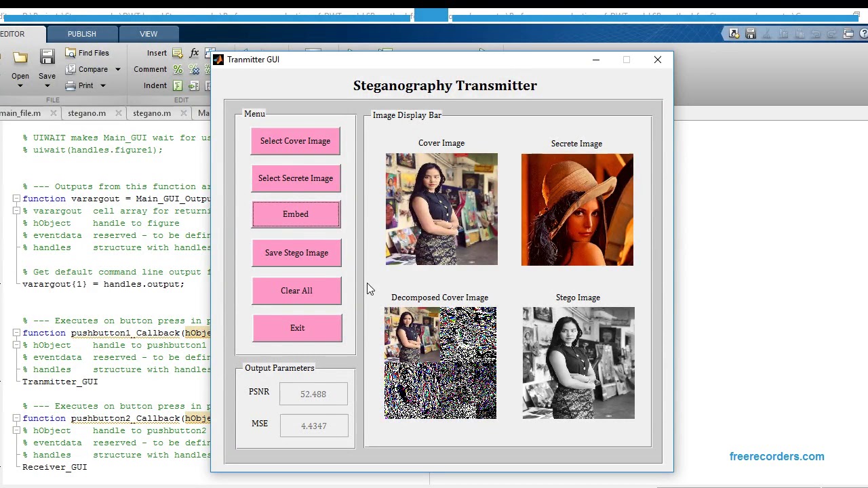The height and width of the screenshot is (488, 868).
Task: Collapse the pushbutton1_Callback function fold
Action: click(x=16, y=333)
